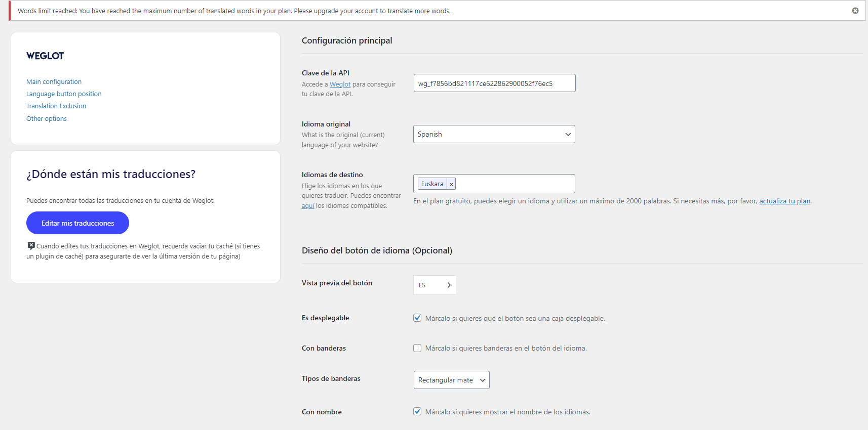Open the aquí compatible languages link
The height and width of the screenshot is (430, 868).
pos(308,206)
